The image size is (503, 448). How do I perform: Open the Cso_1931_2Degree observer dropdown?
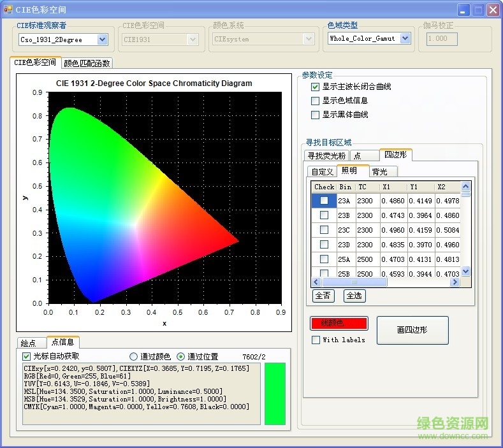102,40
